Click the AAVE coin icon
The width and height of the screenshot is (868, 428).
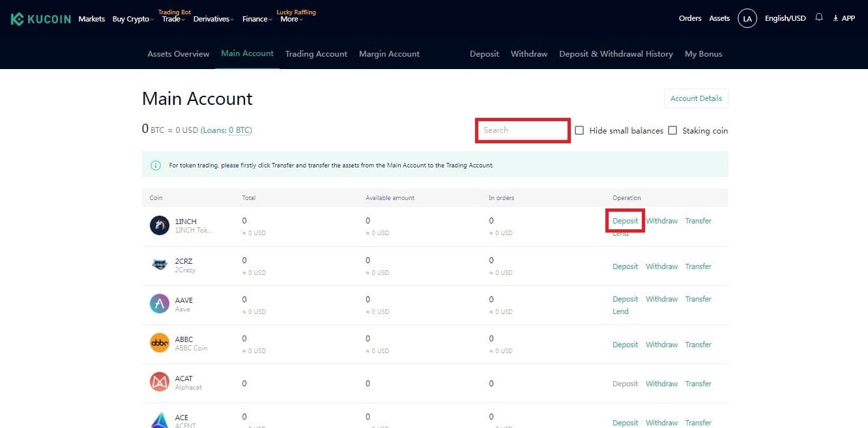point(160,304)
